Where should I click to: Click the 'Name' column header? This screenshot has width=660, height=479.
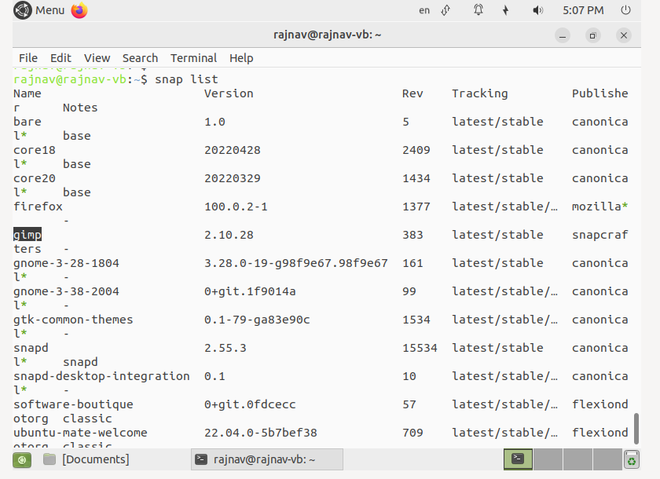(27, 93)
